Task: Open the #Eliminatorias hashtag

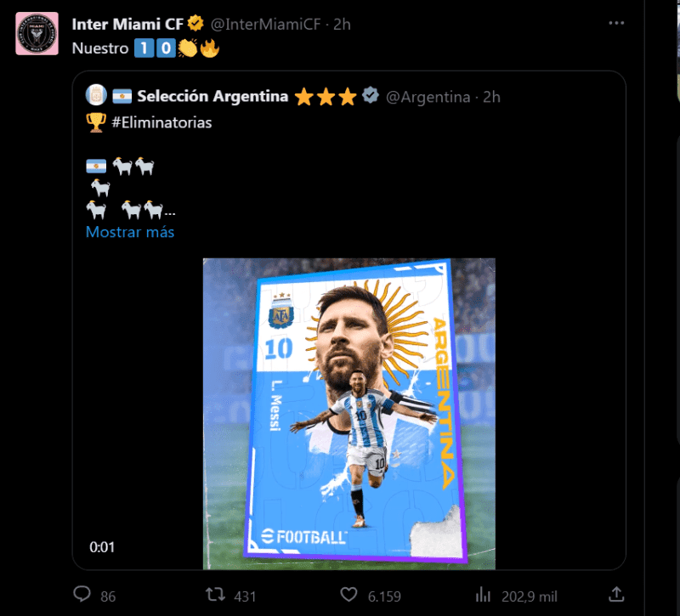Action: (x=161, y=122)
